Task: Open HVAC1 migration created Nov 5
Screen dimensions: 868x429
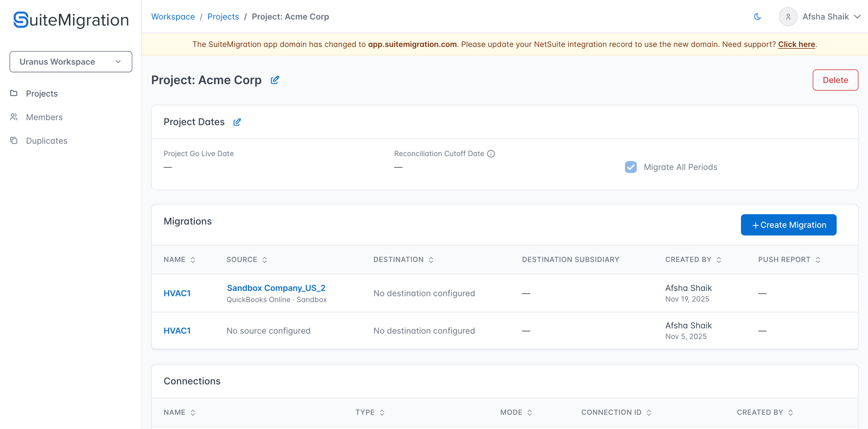Action: pyautogui.click(x=177, y=331)
